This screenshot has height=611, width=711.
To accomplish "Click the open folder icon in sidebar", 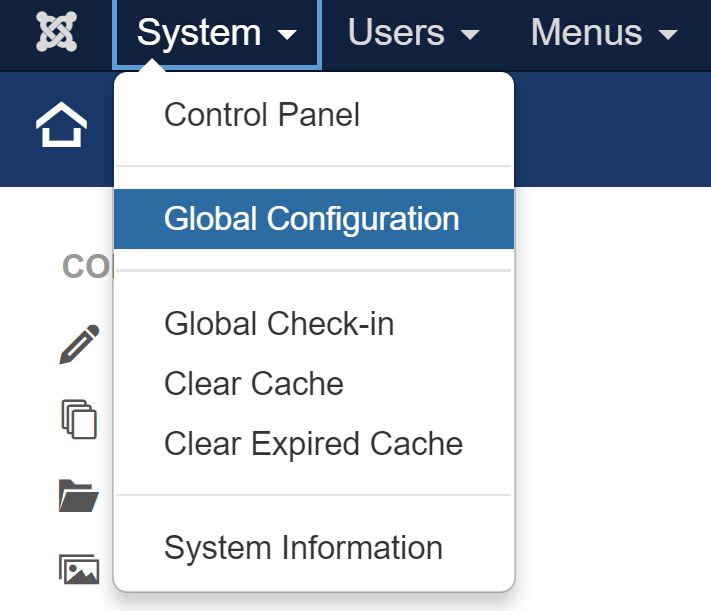I will [79, 494].
